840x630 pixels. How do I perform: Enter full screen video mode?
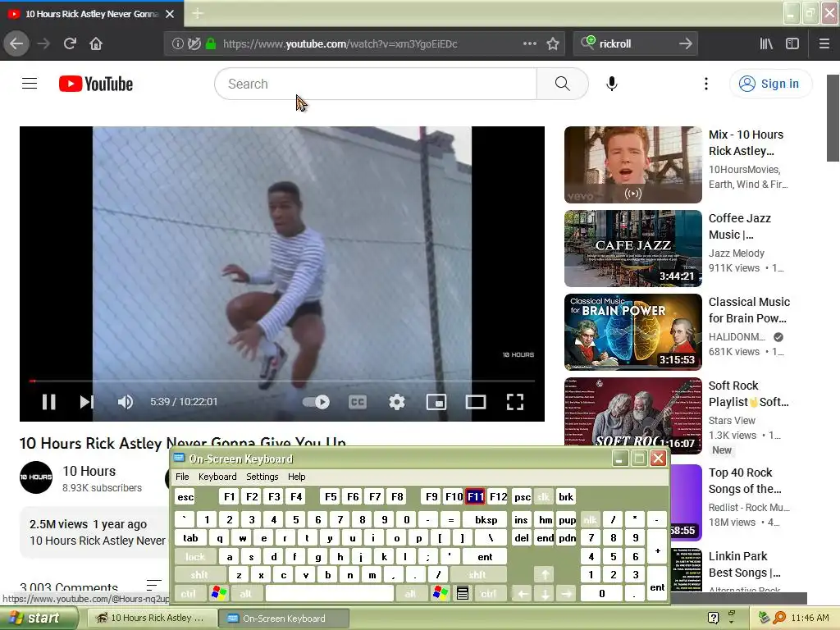point(515,402)
